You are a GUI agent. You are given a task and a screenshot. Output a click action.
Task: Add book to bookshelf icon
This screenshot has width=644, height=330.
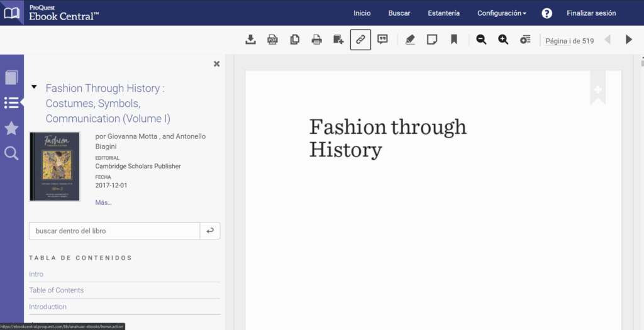click(338, 40)
